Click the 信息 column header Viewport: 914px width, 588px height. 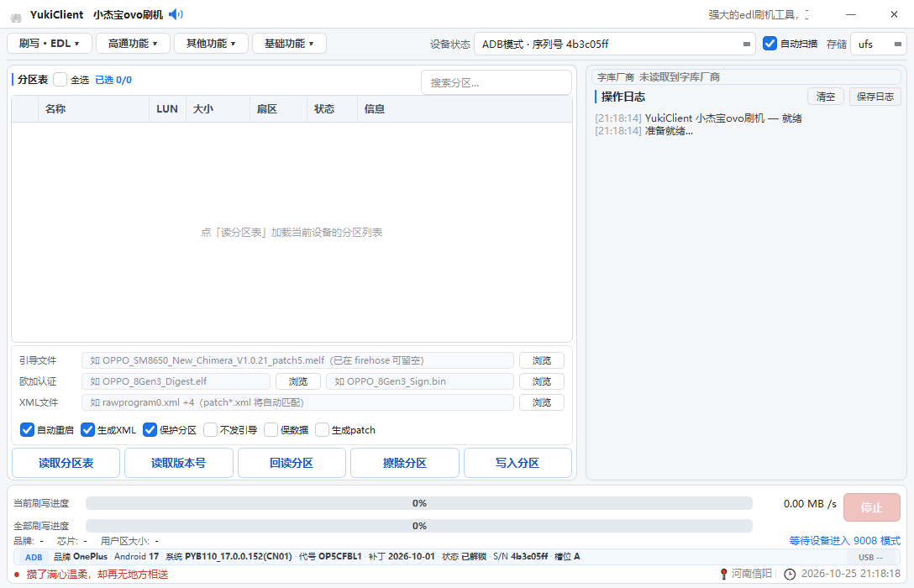point(465,109)
